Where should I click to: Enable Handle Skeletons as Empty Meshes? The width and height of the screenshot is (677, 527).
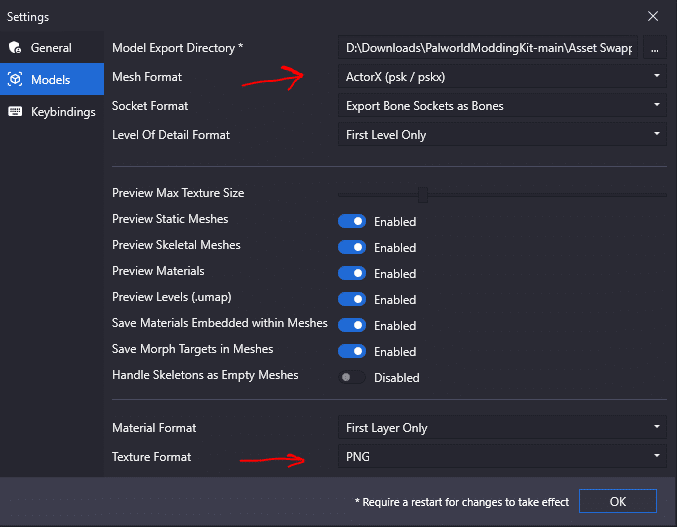352,377
